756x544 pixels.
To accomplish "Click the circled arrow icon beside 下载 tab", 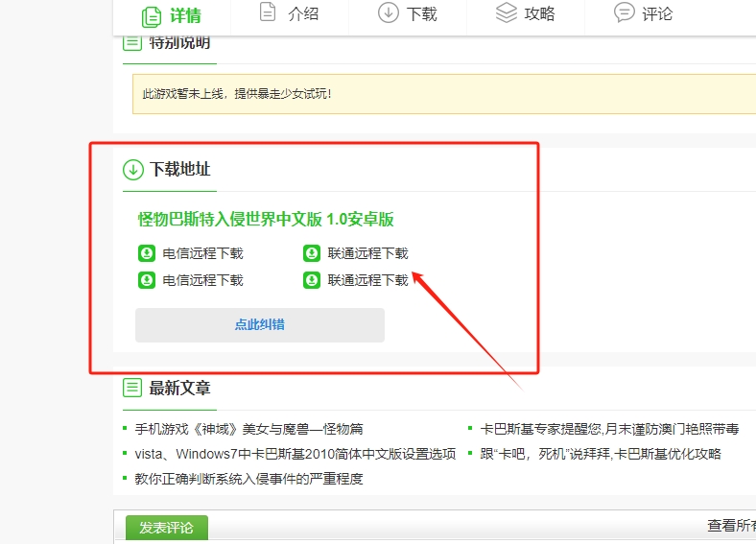I will click(388, 12).
